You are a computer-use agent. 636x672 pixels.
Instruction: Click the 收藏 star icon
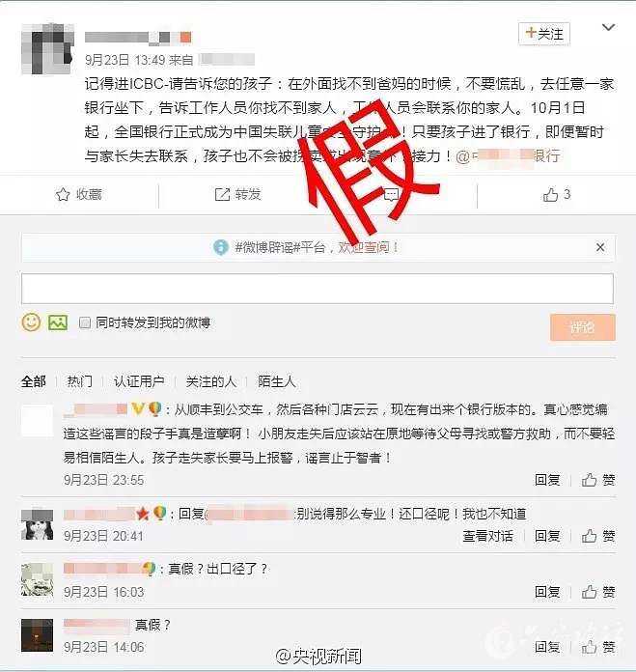(x=63, y=195)
